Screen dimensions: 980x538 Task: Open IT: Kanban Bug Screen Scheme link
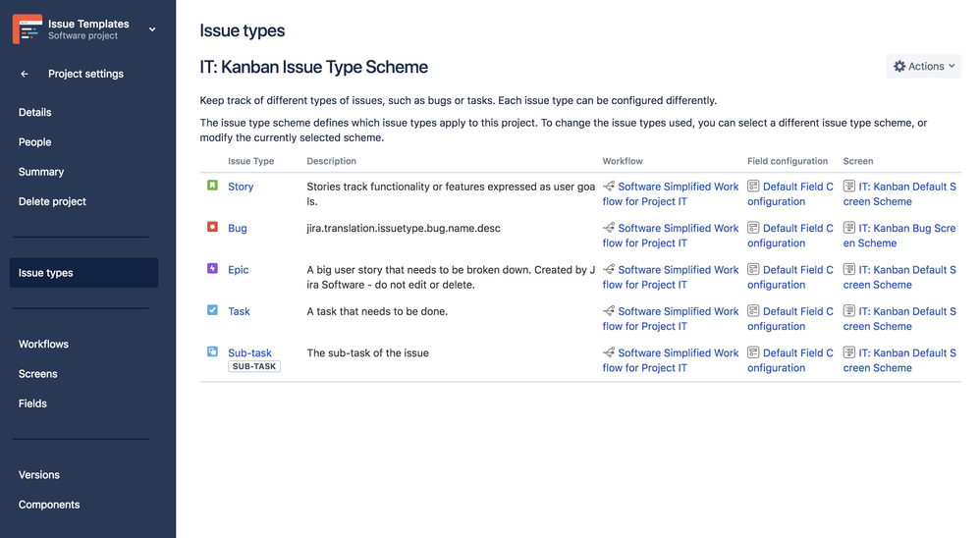(900, 236)
